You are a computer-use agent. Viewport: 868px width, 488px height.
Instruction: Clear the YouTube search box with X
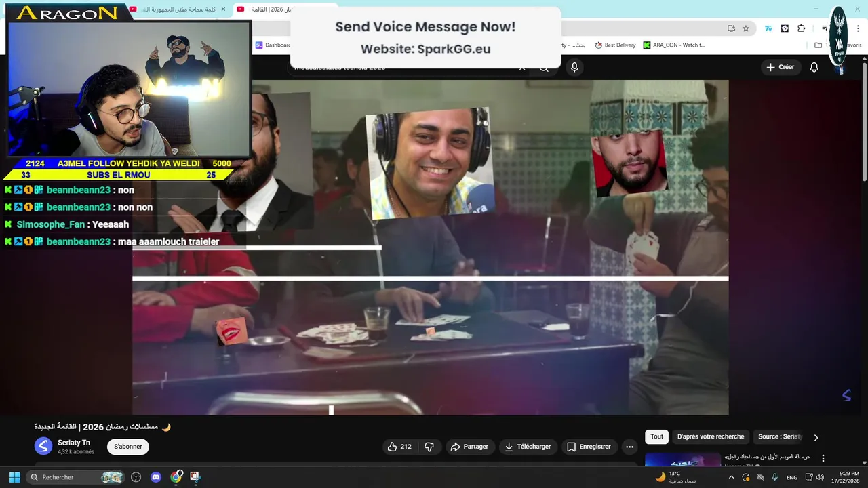522,68
